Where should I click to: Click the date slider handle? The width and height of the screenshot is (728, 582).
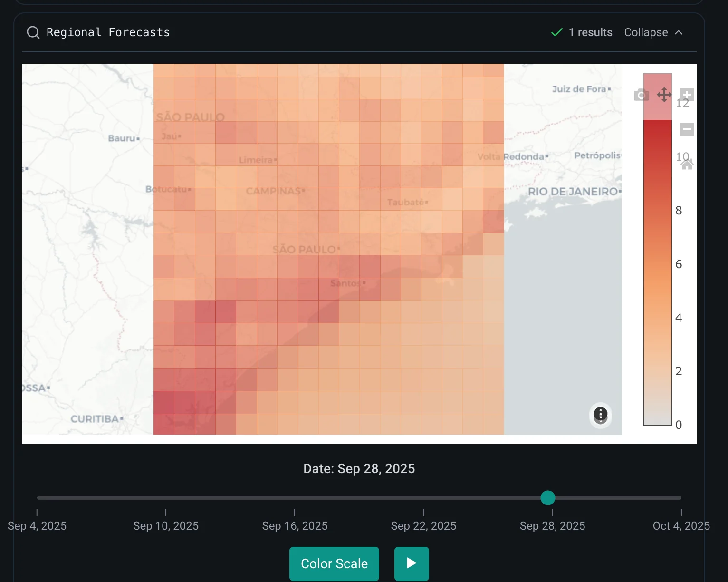[x=547, y=498]
